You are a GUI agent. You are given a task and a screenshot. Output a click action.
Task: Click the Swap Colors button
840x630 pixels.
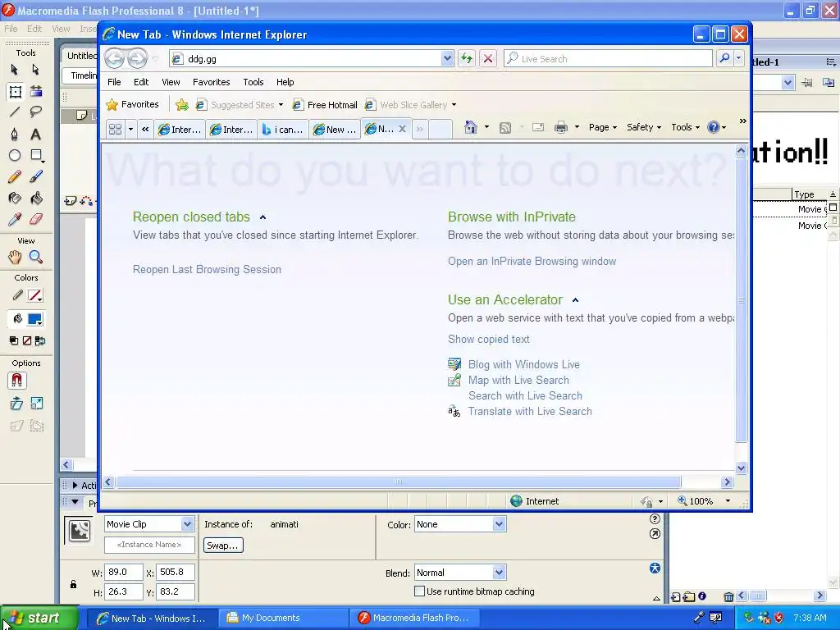click(39, 340)
